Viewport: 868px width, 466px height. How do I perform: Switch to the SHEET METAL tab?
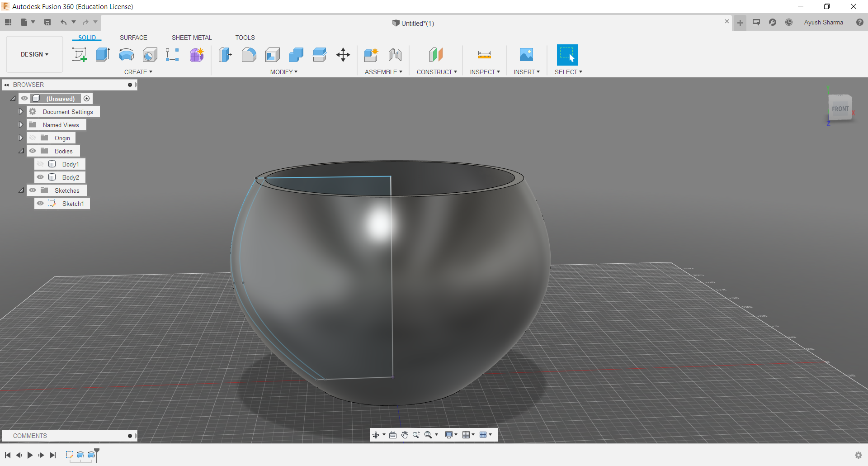click(x=192, y=38)
